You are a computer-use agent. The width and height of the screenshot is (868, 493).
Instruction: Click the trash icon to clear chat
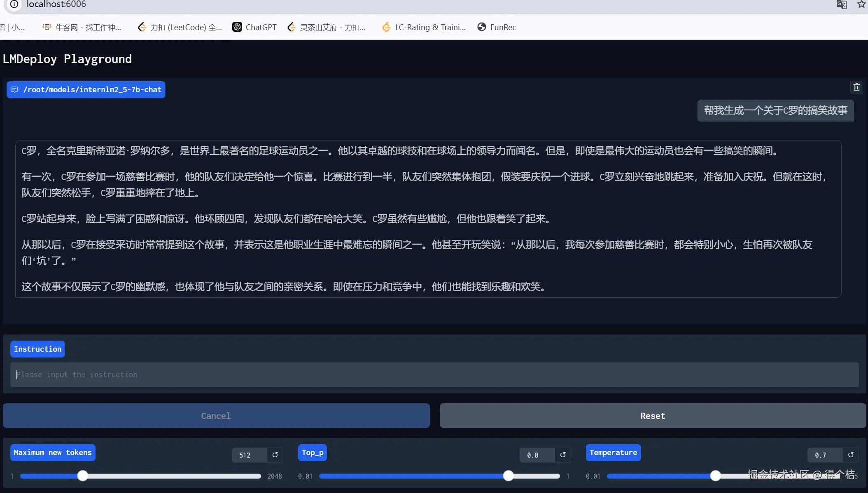(x=856, y=87)
